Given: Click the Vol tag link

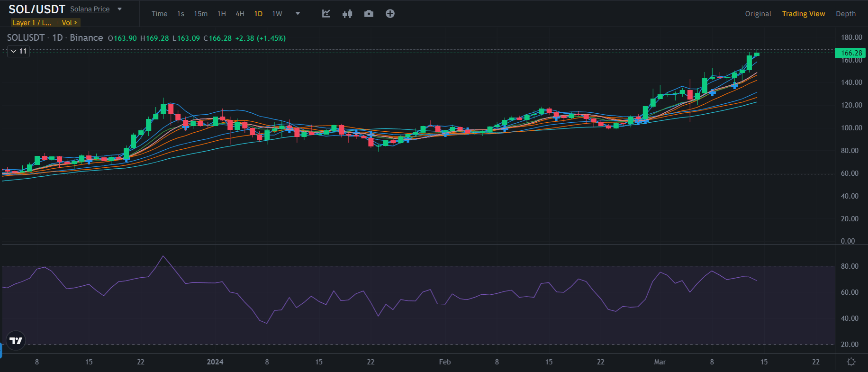Looking at the screenshot, I should [69, 23].
